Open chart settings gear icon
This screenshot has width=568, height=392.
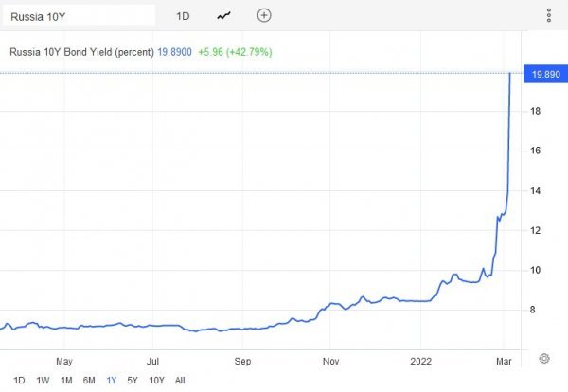click(544, 359)
